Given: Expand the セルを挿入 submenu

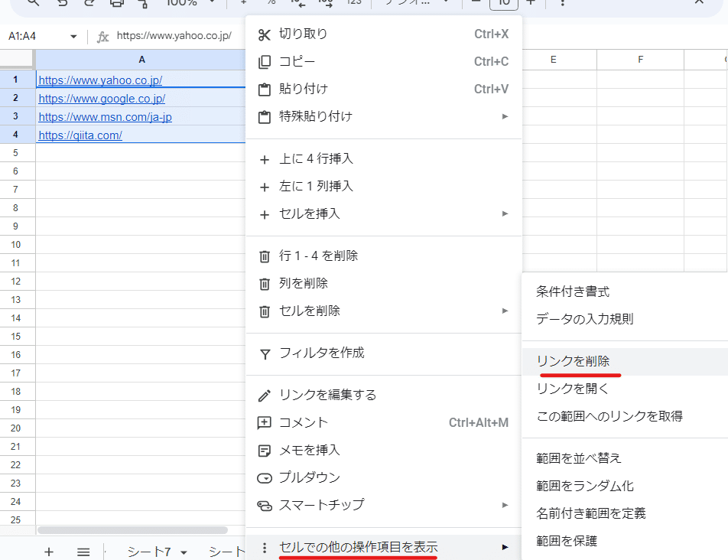Looking at the screenshot, I should tap(505, 213).
